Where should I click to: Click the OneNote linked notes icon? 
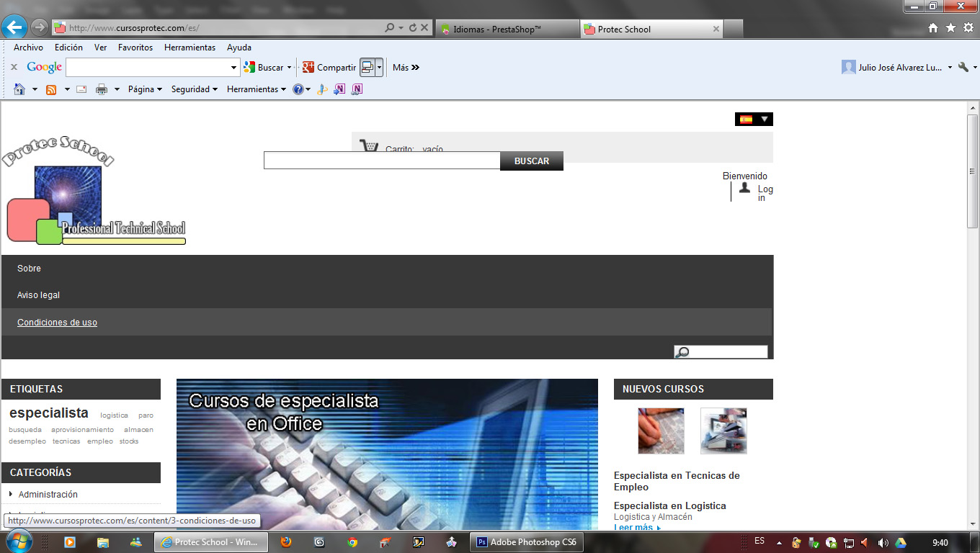357,89
